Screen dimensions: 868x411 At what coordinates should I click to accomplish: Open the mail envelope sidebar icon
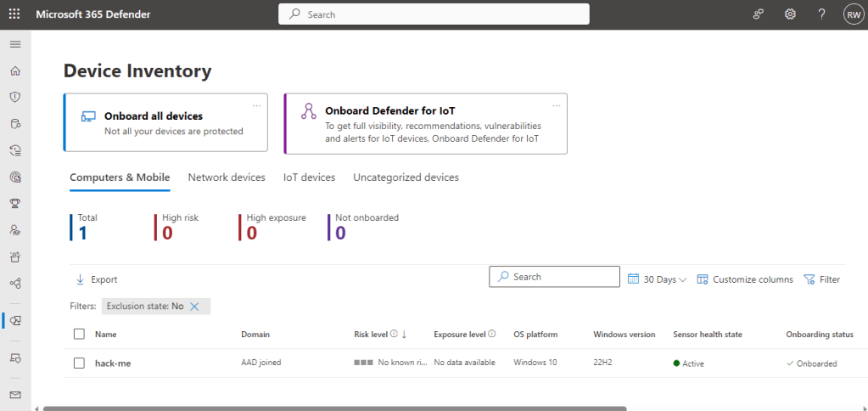[14, 394]
